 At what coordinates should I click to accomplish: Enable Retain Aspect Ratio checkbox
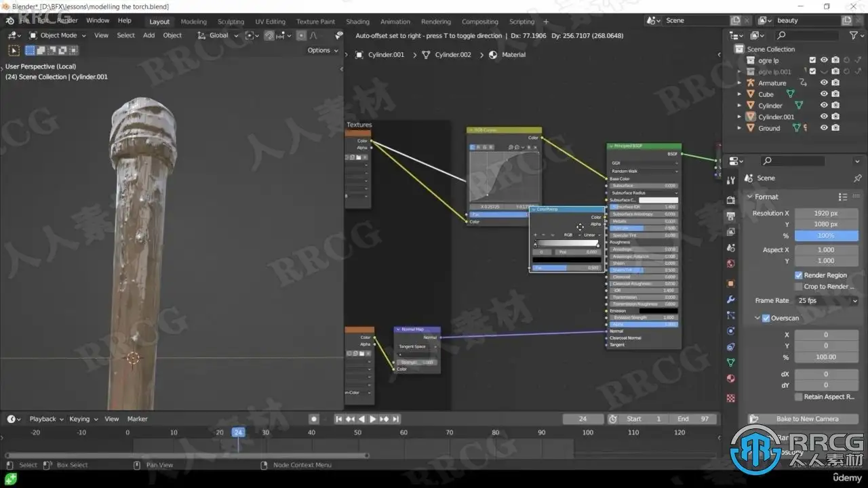[799, 397]
